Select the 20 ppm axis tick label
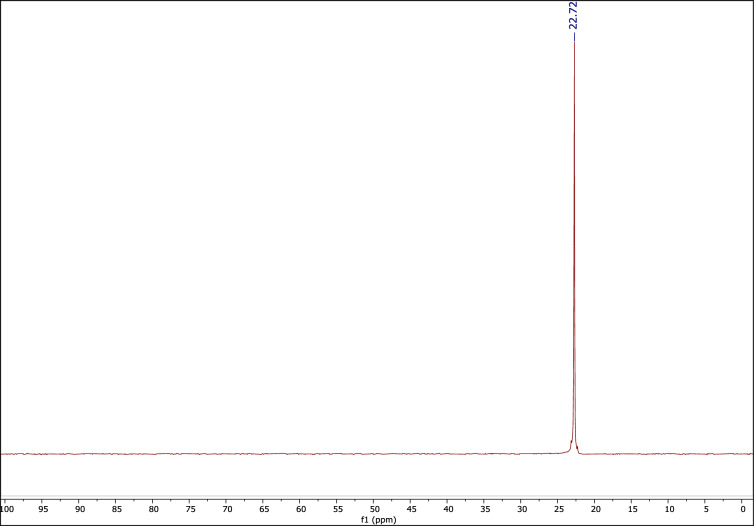This screenshot has width=754, height=526. point(595,509)
